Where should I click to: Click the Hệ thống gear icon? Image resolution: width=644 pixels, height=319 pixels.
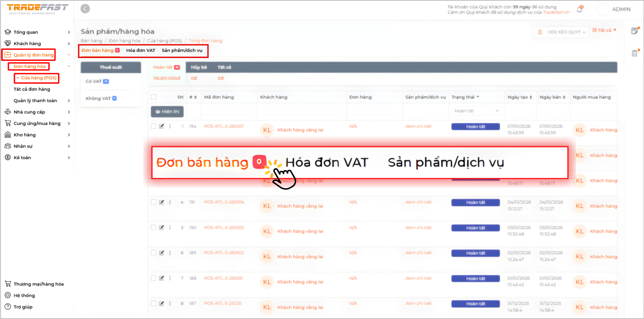point(8,296)
